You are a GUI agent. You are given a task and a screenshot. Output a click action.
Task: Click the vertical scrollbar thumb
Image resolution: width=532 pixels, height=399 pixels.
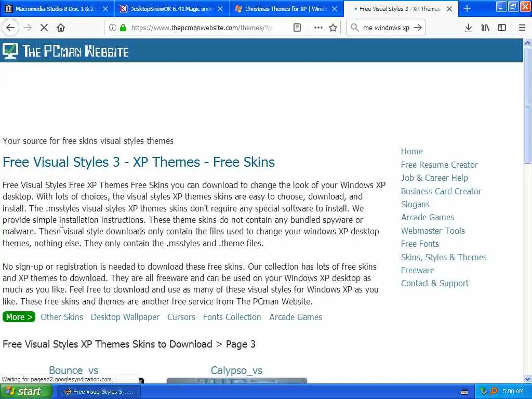pyautogui.click(x=527, y=105)
